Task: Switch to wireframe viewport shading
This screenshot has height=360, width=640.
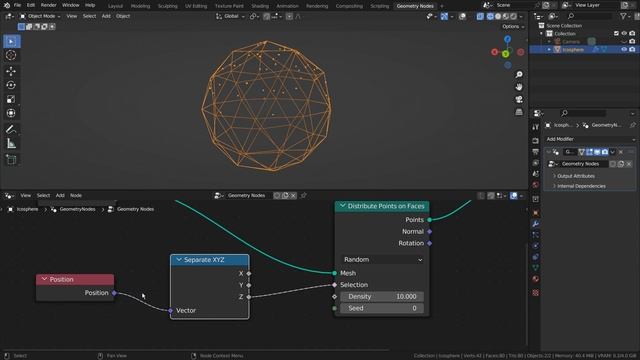Action: (490, 16)
